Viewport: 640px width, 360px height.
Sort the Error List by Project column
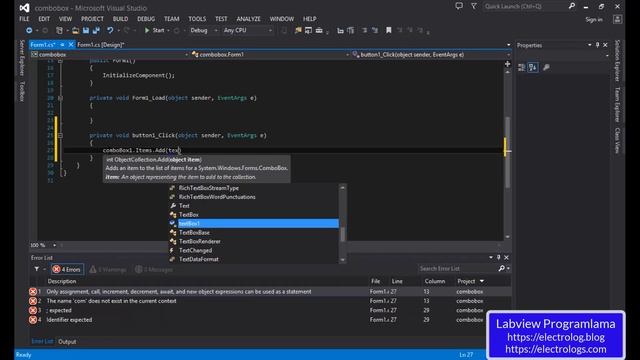tap(466, 281)
